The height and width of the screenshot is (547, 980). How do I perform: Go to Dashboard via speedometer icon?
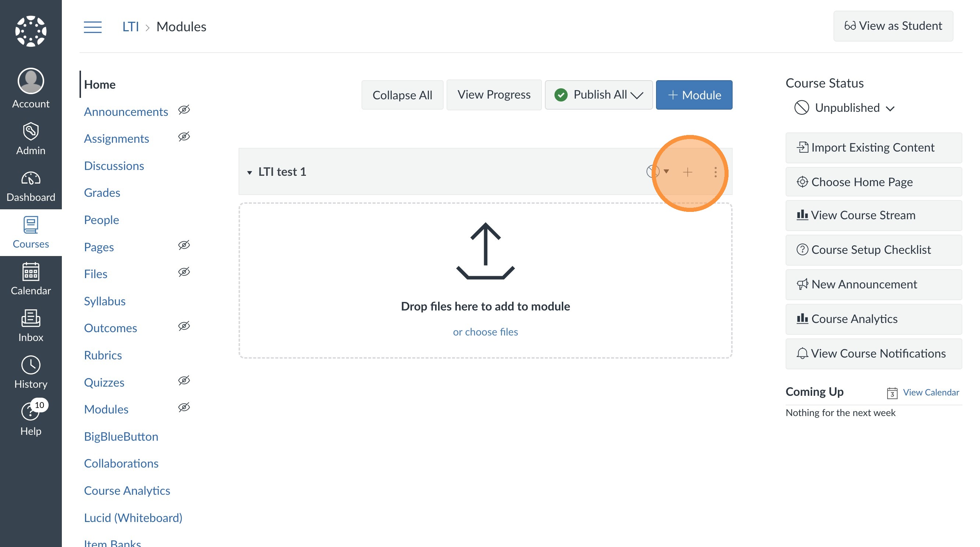[31, 178]
